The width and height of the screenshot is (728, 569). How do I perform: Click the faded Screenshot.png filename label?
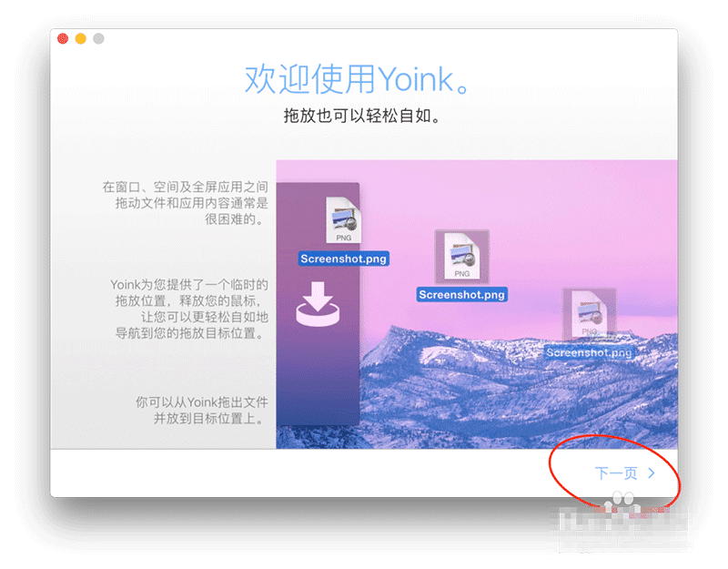pyautogui.click(x=589, y=352)
